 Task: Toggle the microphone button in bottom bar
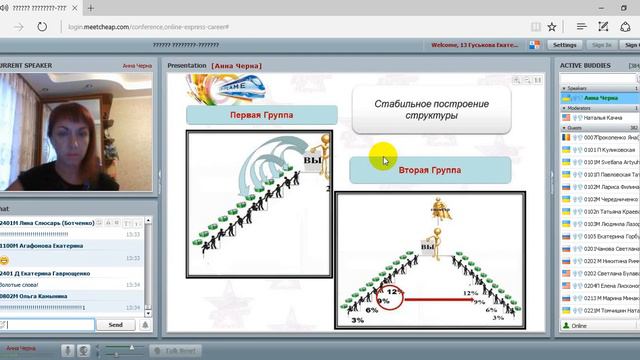click(x=67, y=351)
